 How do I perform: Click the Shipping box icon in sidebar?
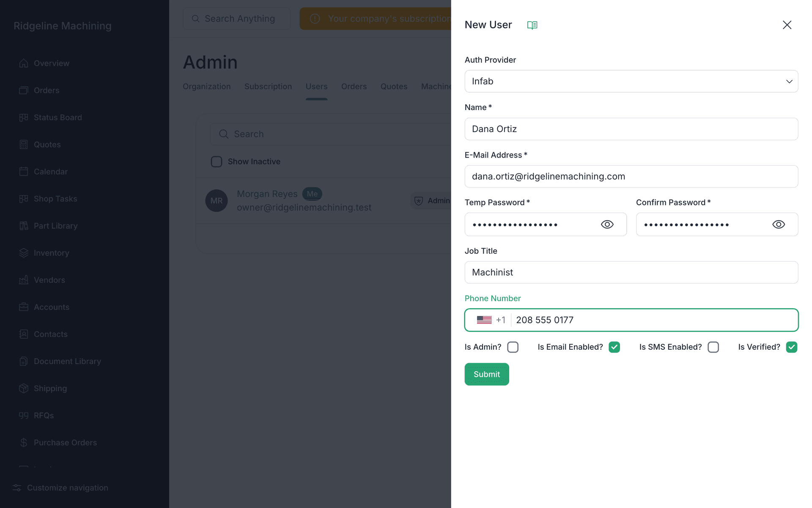24,388
